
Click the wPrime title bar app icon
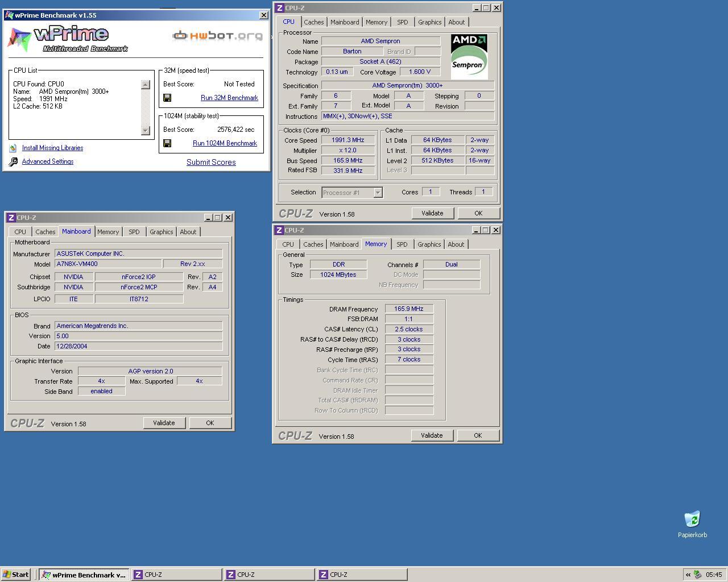10,15
